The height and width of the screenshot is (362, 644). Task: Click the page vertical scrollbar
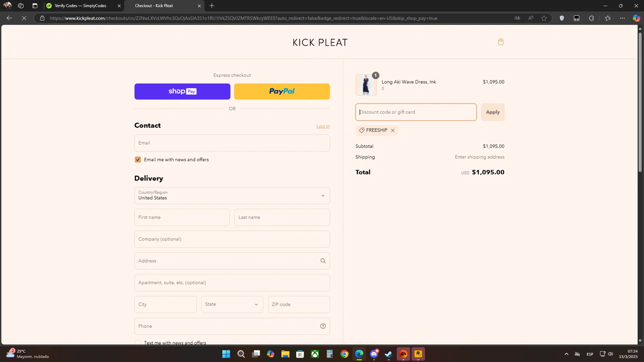click(x=640, y=103)
